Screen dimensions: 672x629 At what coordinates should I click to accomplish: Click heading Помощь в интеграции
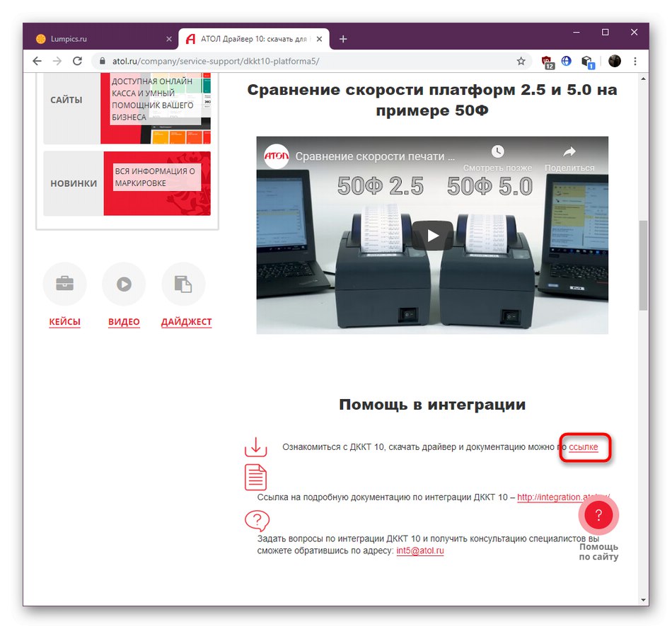[x=432, y=404]
